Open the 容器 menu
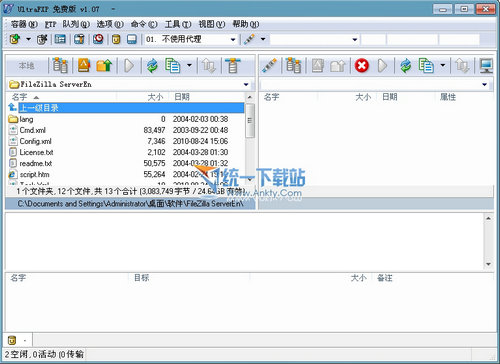This screenshot has width=500, height=364. point(24,24)
